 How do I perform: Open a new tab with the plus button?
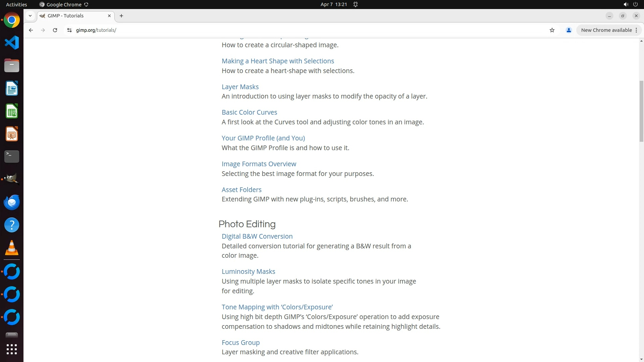[x=121, y=16]
